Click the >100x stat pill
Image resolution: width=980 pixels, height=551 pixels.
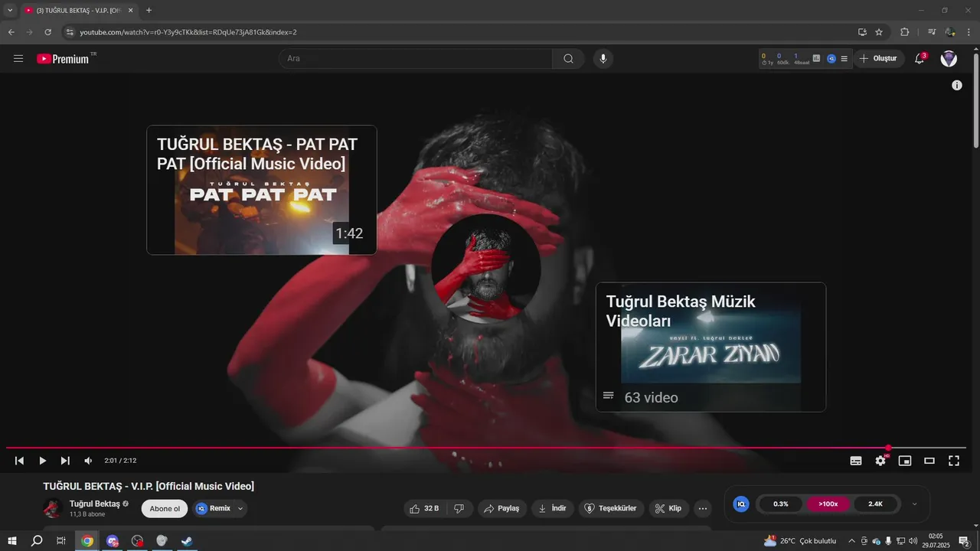coord(828,504)
